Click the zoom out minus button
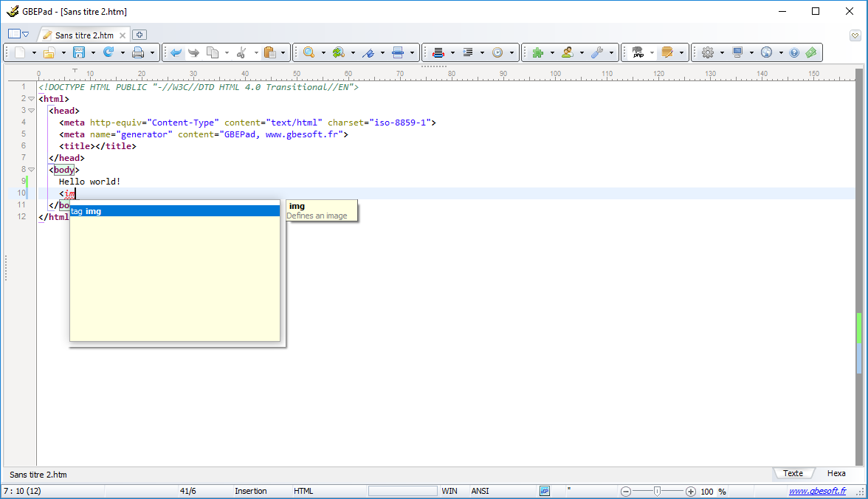Screen dimensions: 868x499 coord(626,491)
